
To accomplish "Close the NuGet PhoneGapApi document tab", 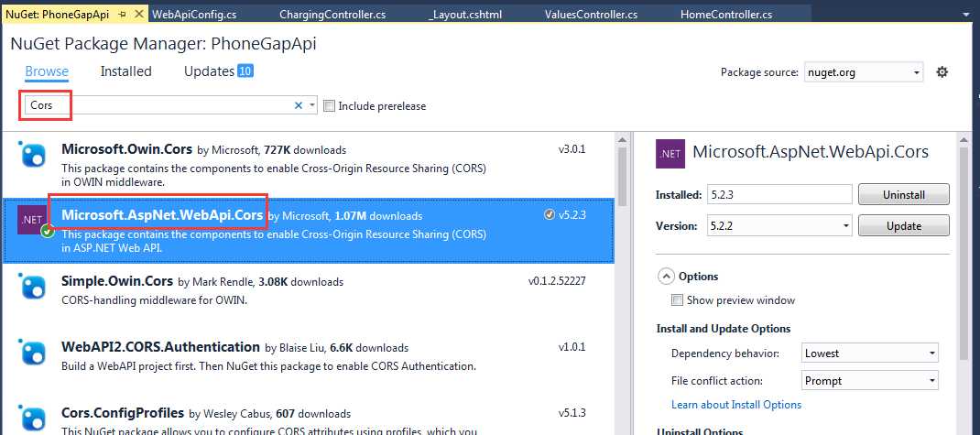I will [137, 16].
